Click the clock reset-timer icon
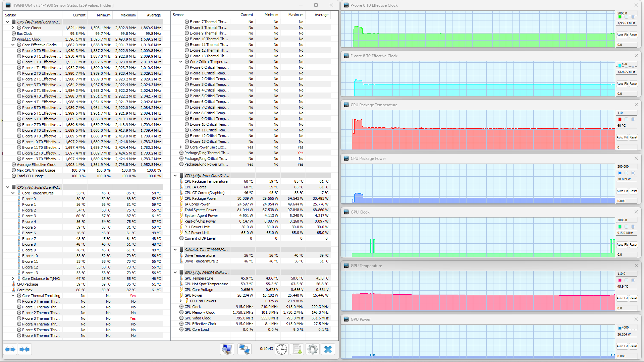The height and width of the screenshot is (362, 644). click(282, 349)
